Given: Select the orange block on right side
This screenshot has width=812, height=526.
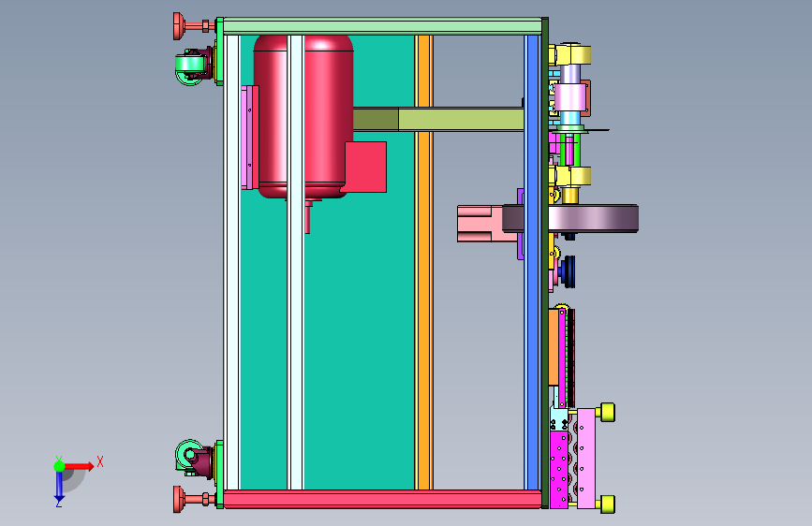Looking at the screenshot, I should coord(554,347).
